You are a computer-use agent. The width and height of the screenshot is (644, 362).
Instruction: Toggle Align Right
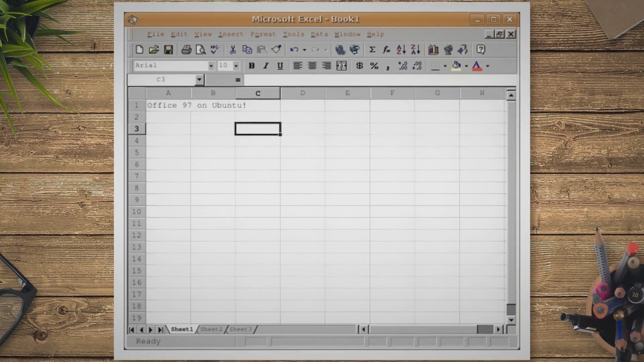(326, 66)
